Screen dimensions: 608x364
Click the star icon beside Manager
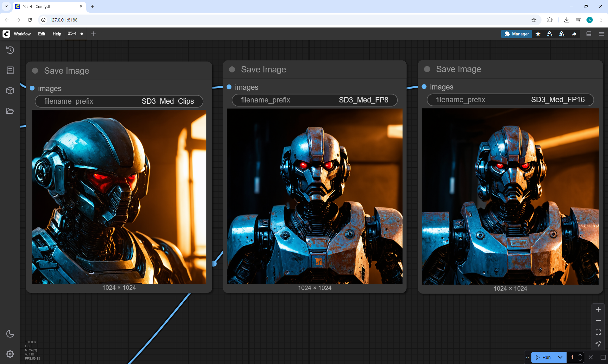[538, 34]
